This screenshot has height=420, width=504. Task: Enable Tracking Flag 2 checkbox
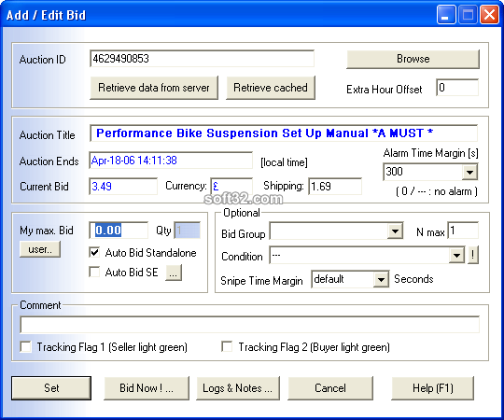pyautogui.click(x=227, y=346)
